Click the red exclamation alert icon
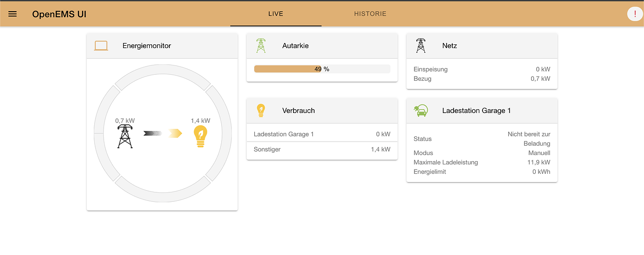Viewport: 644px width, 255px height. point(635,14)
